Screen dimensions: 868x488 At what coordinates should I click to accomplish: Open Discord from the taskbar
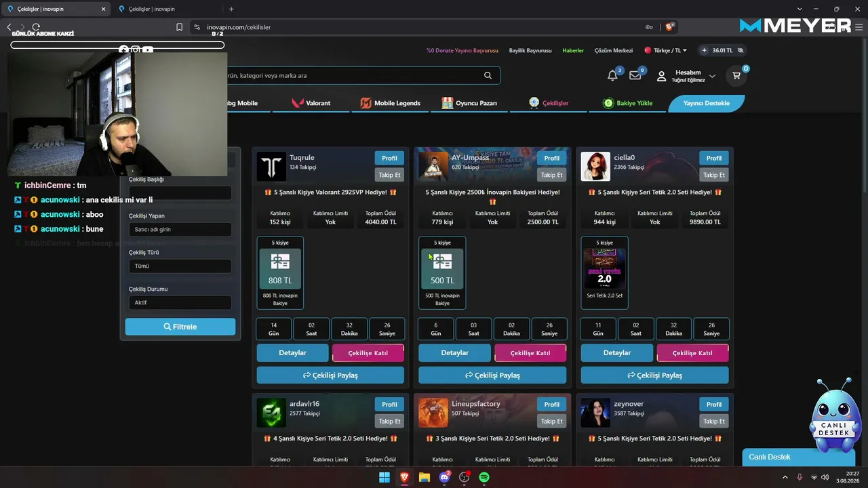[444, 477]
